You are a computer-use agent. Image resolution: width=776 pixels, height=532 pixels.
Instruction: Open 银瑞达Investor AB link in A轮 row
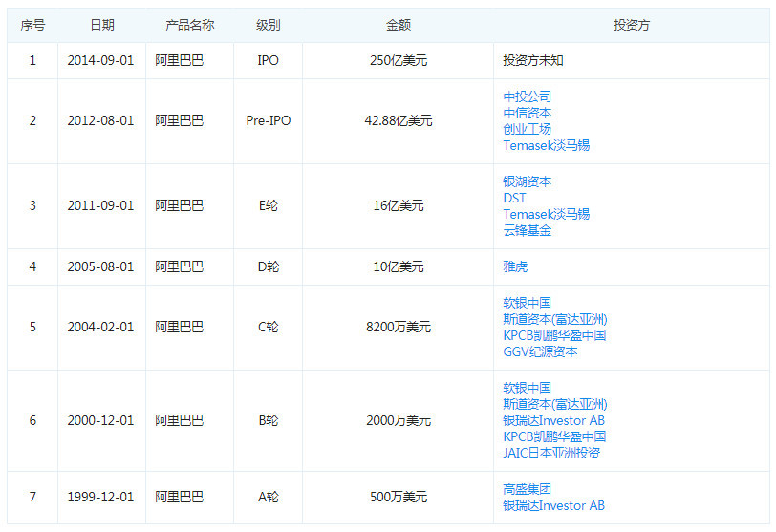(553, 505)
